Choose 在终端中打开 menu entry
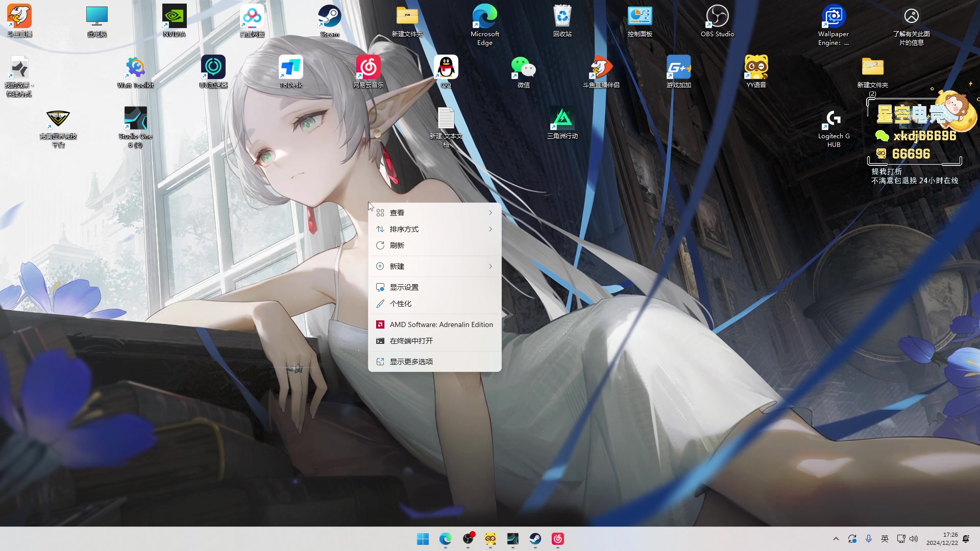Screen dimensions: 980x551 (435, 341)
